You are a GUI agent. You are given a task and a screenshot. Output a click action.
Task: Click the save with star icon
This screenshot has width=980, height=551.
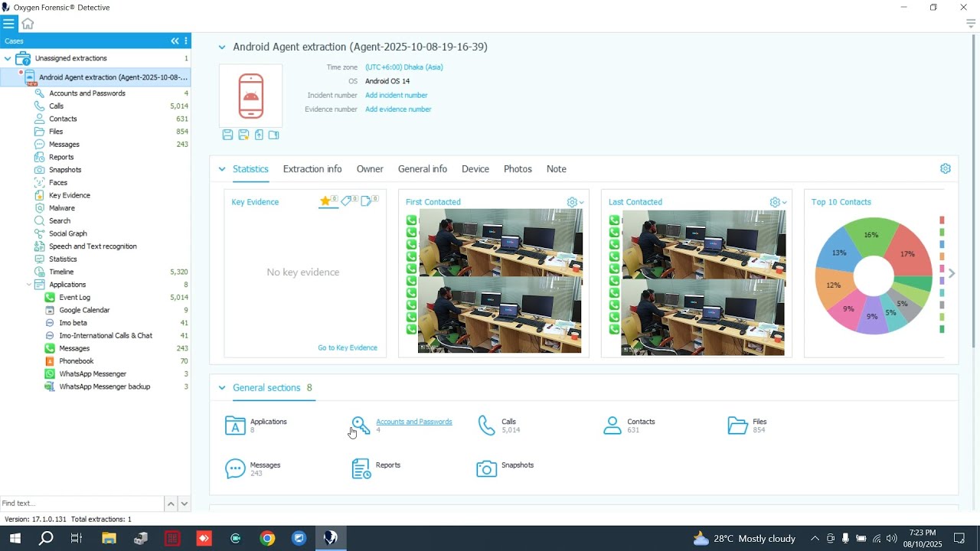[243, 135]
